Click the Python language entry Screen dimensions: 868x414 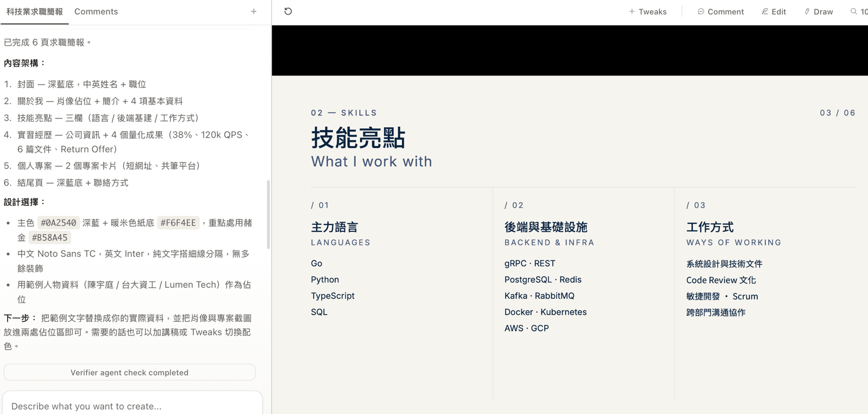[325, 280]
